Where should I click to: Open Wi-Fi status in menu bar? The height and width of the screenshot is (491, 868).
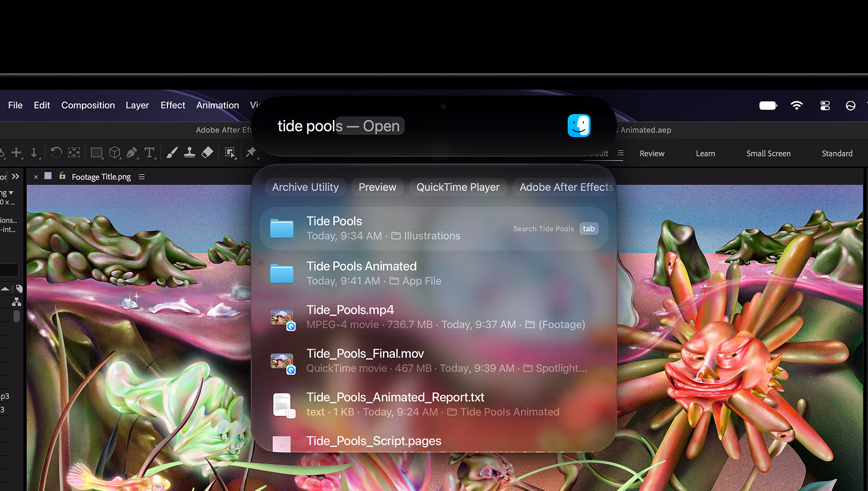(796, 105)
